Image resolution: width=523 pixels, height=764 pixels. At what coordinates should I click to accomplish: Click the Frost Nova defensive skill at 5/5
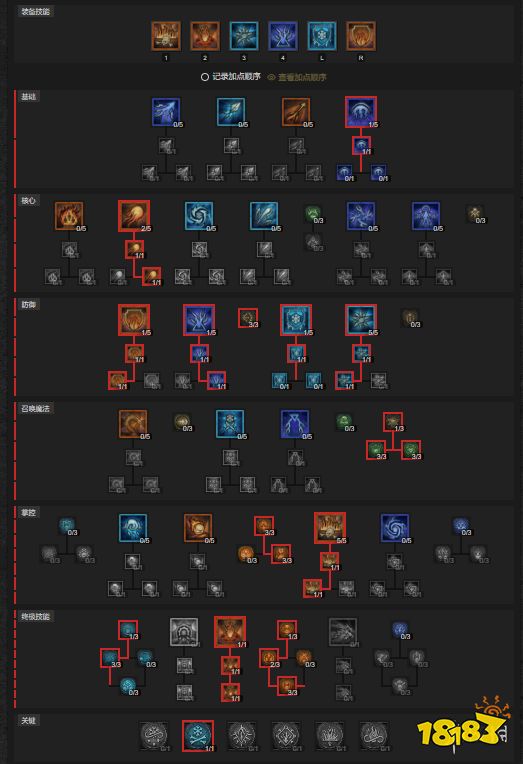pyautogui.click(x=361, y=320)
